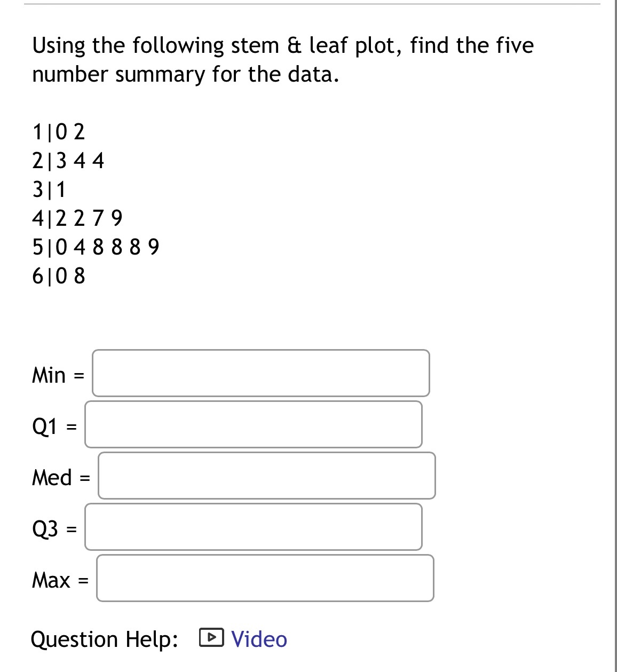Click the stem row starting with 3

pos(48,189)
